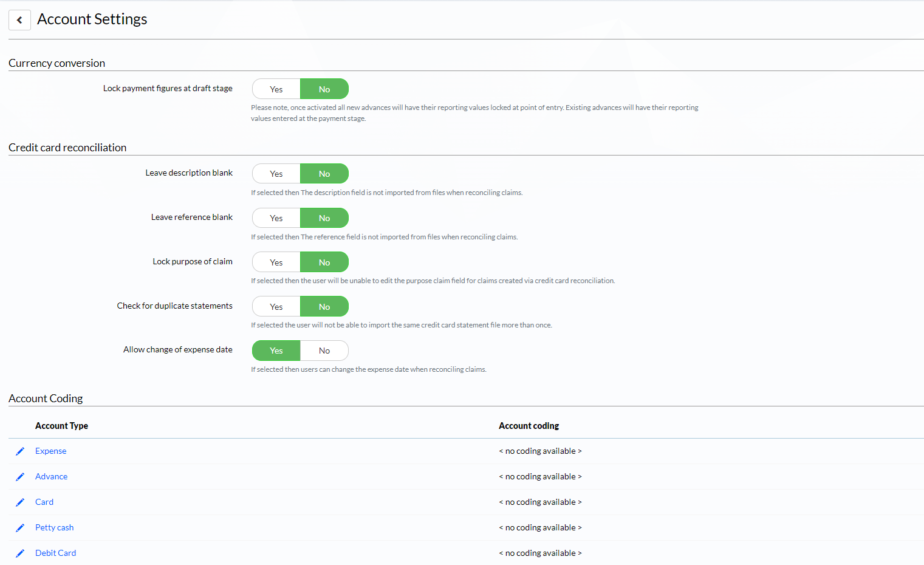
Task: Click the Account coding column header
Action: (529, 426)
